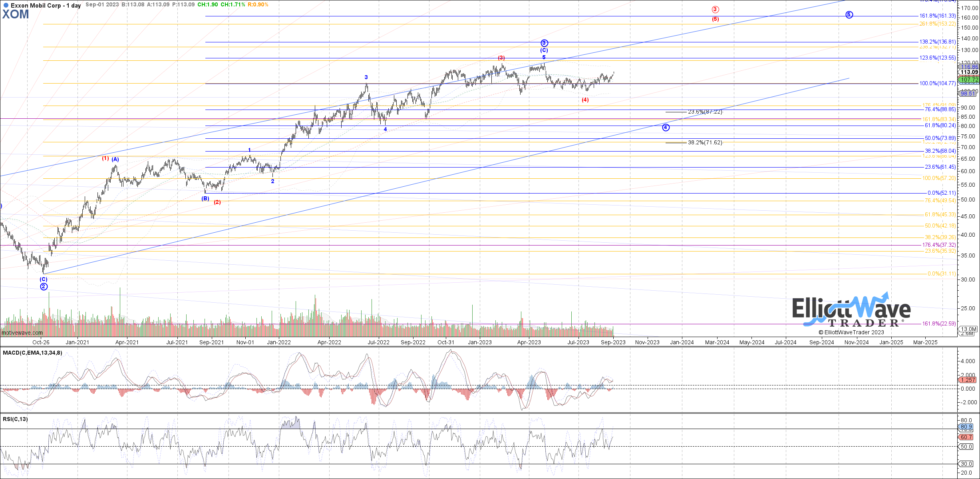This screenshot has width=980, height=479.
Task: Click the 176.4%(37.32) Fibonacci label
Action: [939, 245]
